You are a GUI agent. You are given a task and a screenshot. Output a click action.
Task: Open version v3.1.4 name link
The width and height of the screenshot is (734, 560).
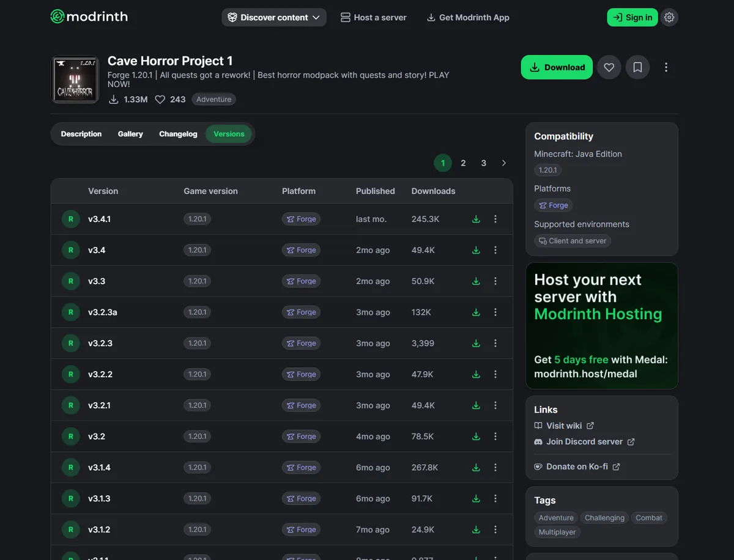tap(99, 467)
